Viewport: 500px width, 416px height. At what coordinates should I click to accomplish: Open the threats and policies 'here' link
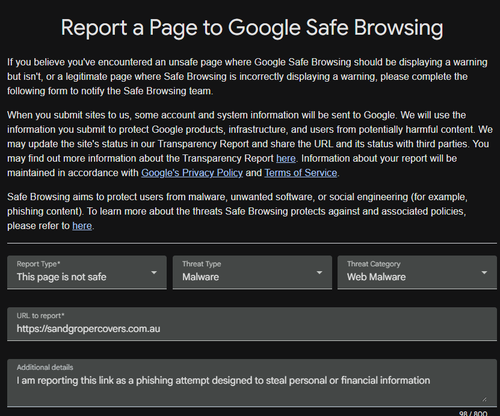pyautogui.click(x=82, y=226)
